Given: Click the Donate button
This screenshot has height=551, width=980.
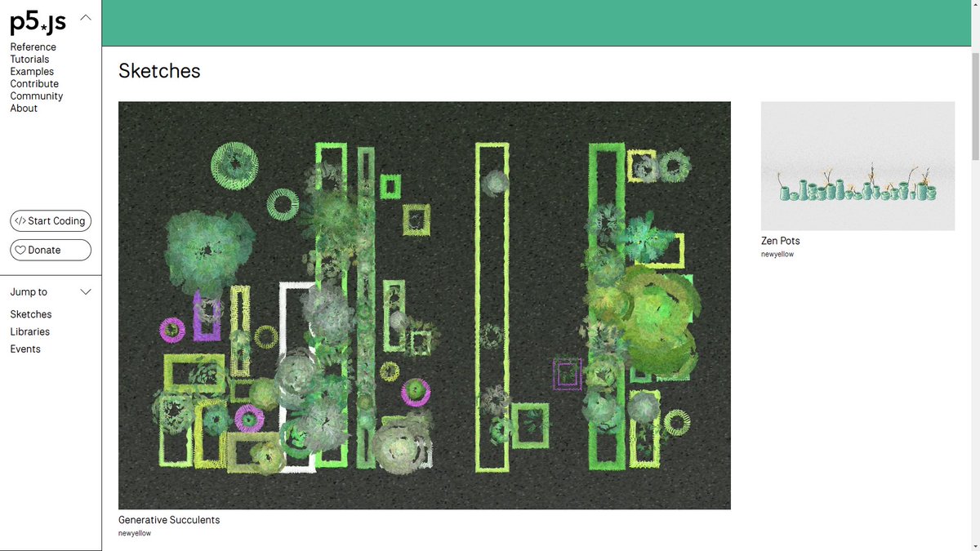Looking at the screenshot, I should (51, 250).
